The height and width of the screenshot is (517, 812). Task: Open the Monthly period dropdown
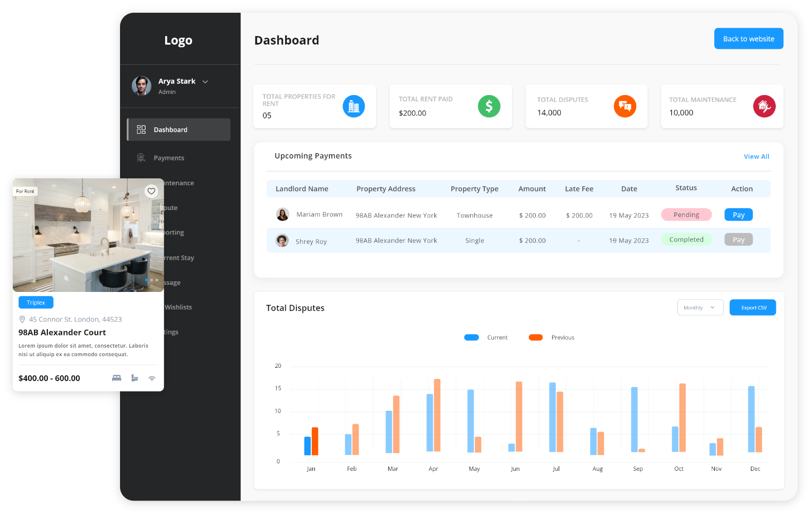coord(699,308)
